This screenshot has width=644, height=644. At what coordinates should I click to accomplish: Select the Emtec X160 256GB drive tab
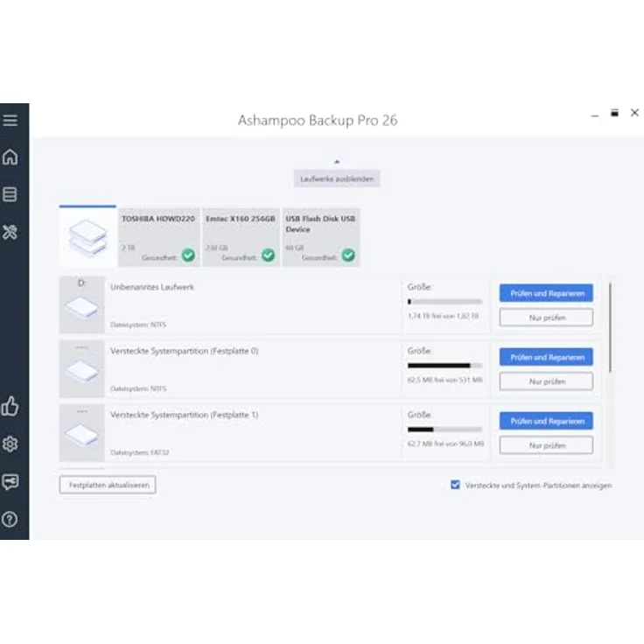click(241, 237)
